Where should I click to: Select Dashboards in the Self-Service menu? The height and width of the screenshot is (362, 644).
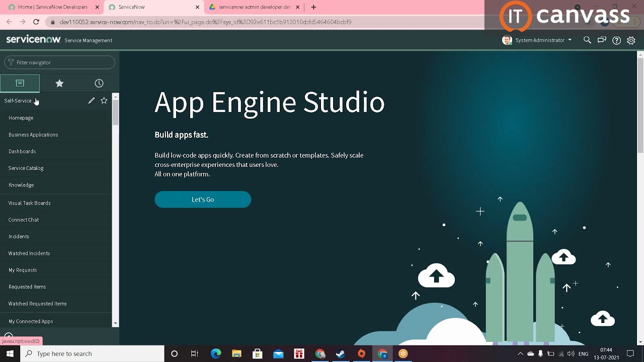pos(22,151)
